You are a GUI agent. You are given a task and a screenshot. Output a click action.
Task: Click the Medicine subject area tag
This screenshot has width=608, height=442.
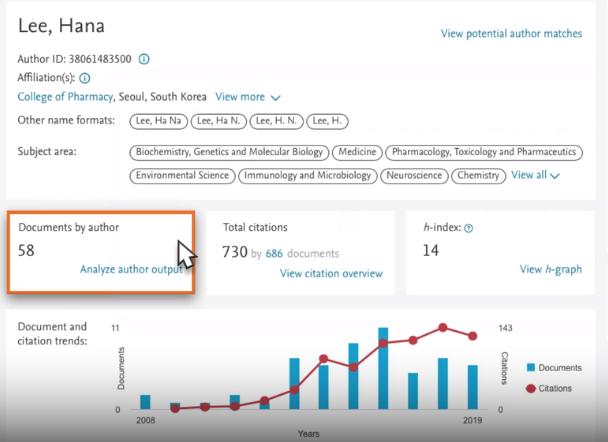coord(356,152)
